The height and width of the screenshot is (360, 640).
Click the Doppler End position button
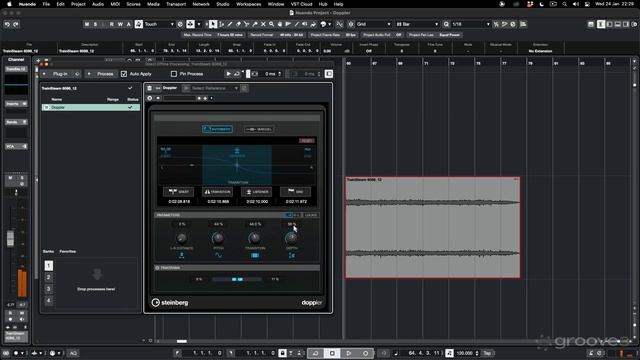[x=296, y=192]
